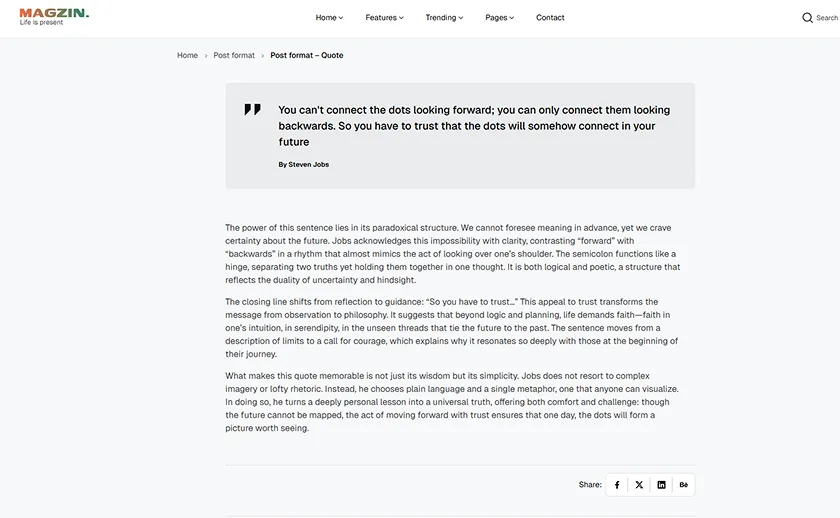Expand the Home menu chevron

pos(341,18)
